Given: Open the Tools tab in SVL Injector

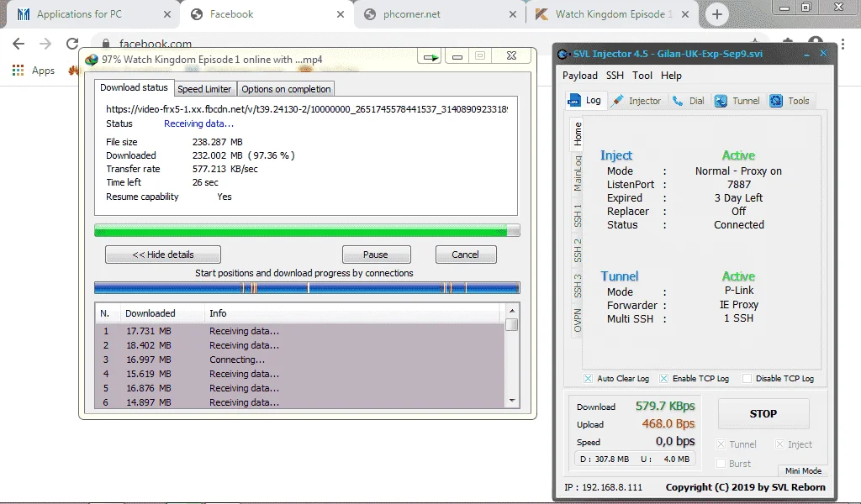Looking at the screenshot, I should [790, 101].
